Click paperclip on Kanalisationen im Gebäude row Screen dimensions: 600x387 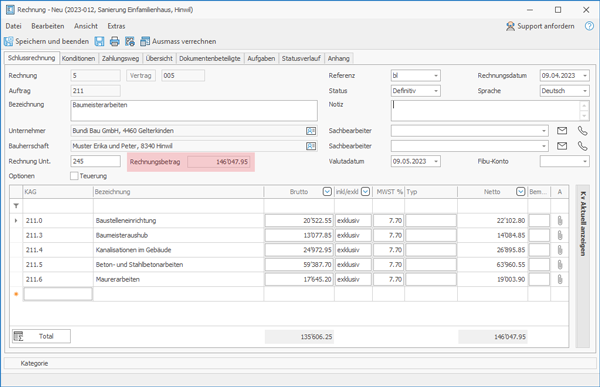point(560,250)
